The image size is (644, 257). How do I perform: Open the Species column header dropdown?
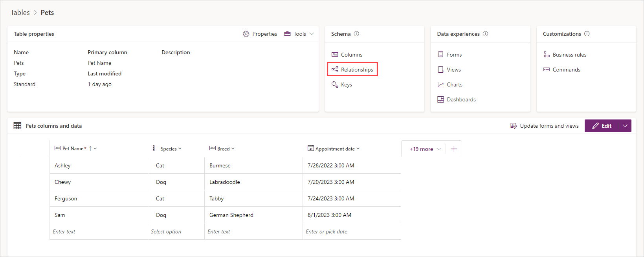(x=167, y=149)
